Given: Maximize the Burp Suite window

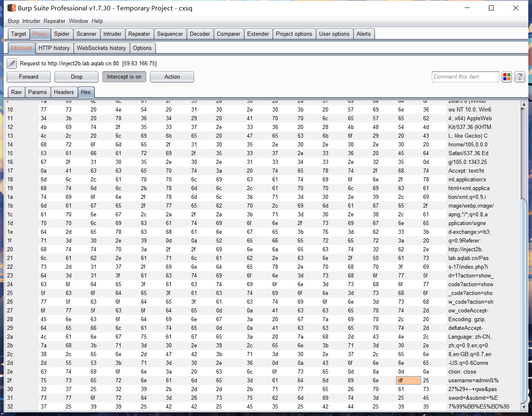Looking at the screenshot, I should [491, 8].
